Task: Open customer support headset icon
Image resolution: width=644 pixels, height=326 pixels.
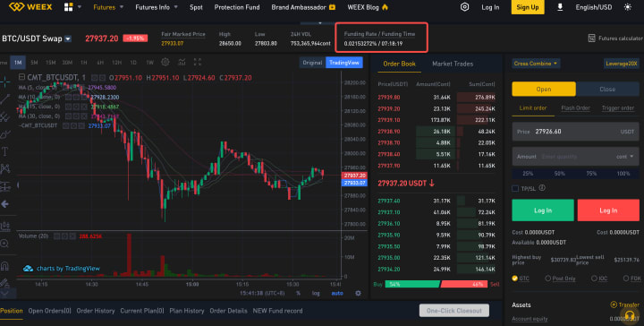Action: coord(630,316)
